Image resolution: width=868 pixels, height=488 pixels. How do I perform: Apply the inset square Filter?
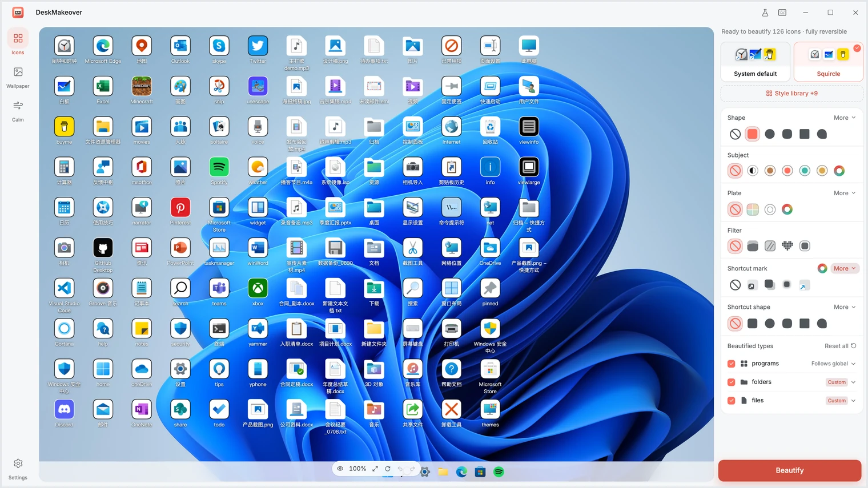805,246
